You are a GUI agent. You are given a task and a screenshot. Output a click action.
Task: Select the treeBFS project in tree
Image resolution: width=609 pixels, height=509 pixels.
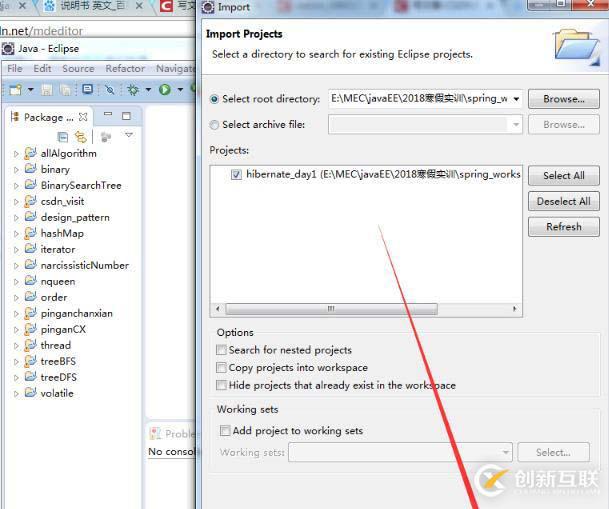click(58, 361)
